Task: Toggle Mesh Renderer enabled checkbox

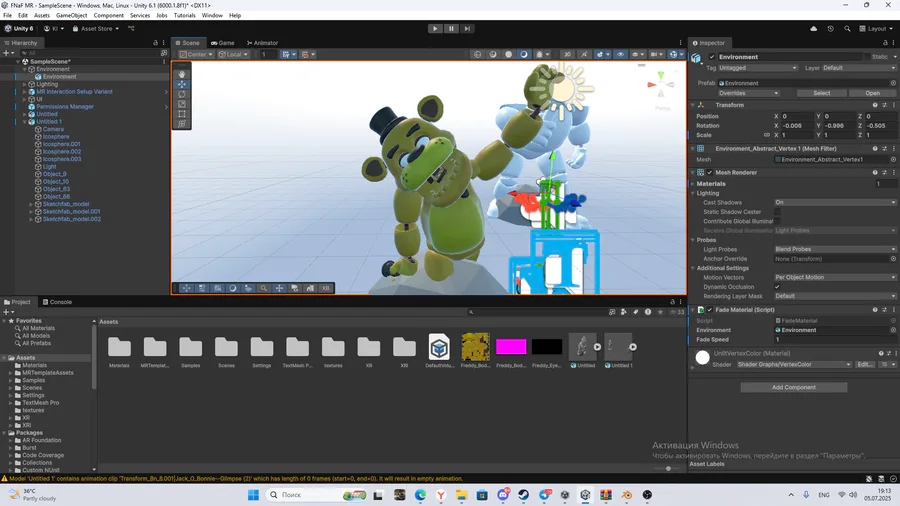Action: click(710, 172)
